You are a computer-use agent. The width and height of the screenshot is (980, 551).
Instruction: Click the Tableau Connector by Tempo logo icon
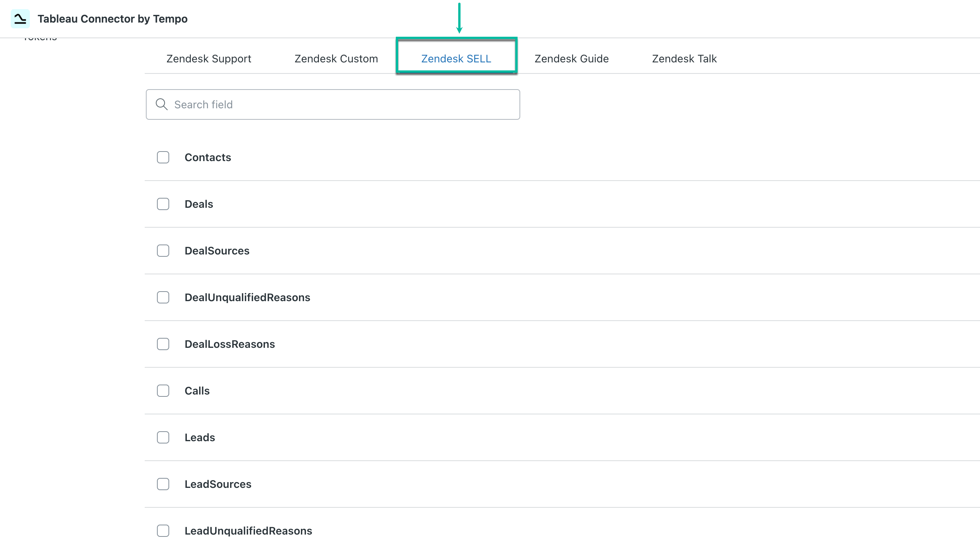[x=20, y=18]
